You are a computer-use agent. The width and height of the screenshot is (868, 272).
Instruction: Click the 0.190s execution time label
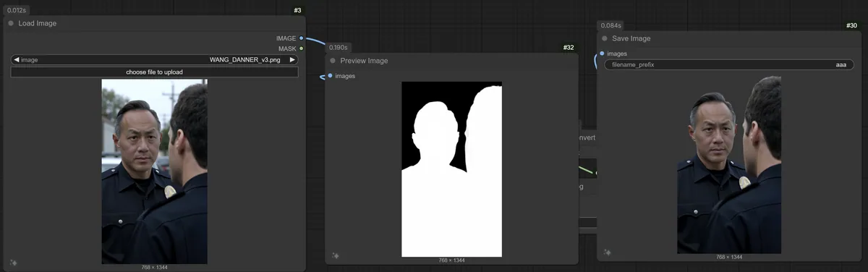339,47
